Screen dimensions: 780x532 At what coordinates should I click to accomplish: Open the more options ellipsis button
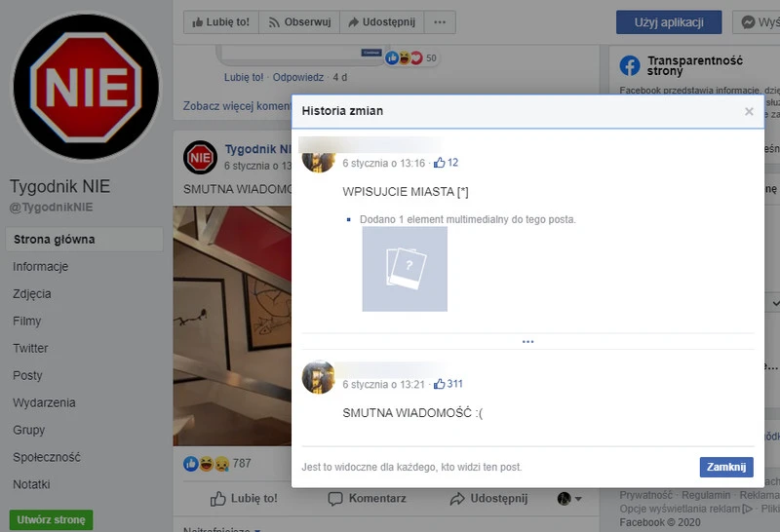pyautogui.click(x=440, y=21)
